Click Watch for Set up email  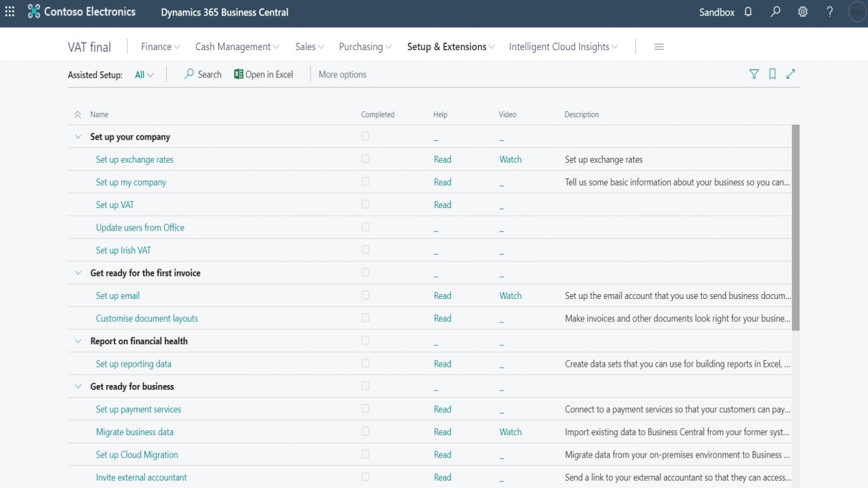tap(511, 296)
